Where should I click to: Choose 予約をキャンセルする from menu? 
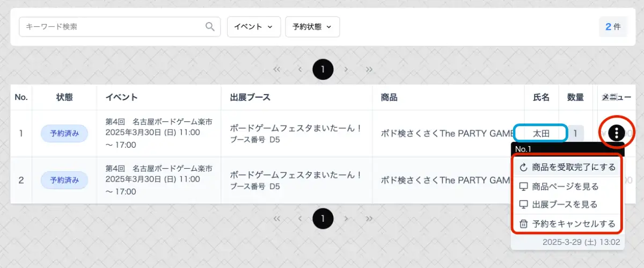[x=567, y=224]
